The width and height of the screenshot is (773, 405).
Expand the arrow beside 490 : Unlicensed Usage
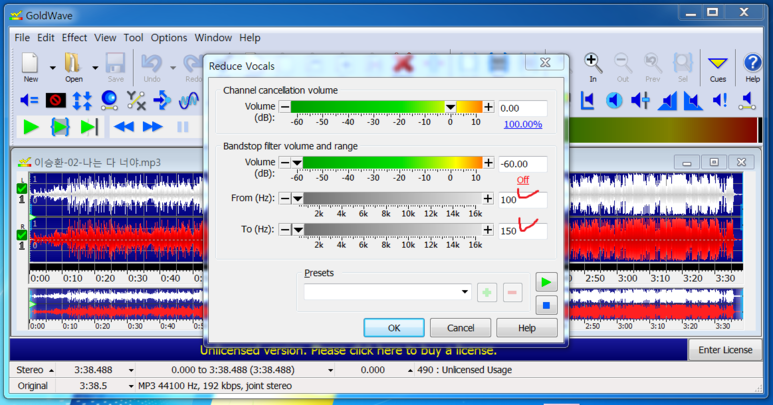(410, 370)
